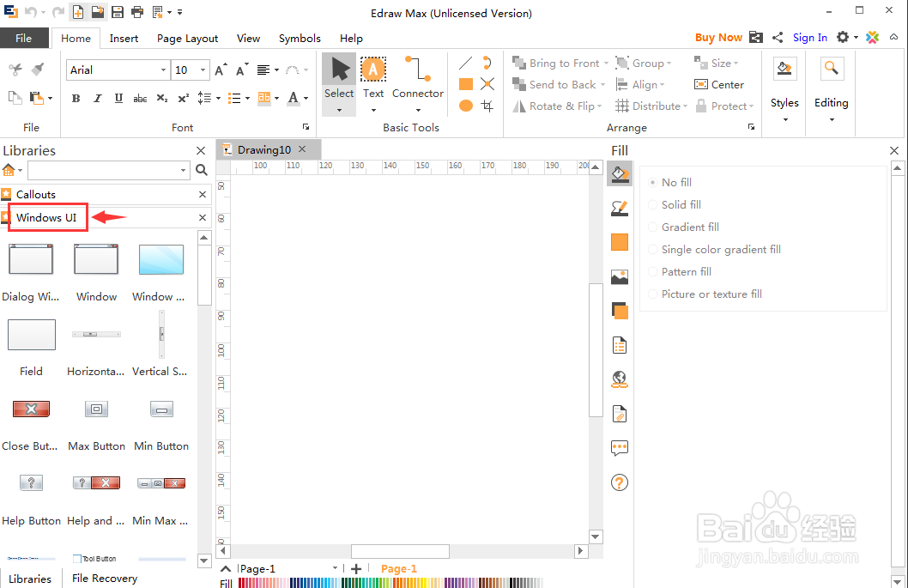
Task: Apply subscript formatting
Action: pyautogui.click(x=162, y=99)
